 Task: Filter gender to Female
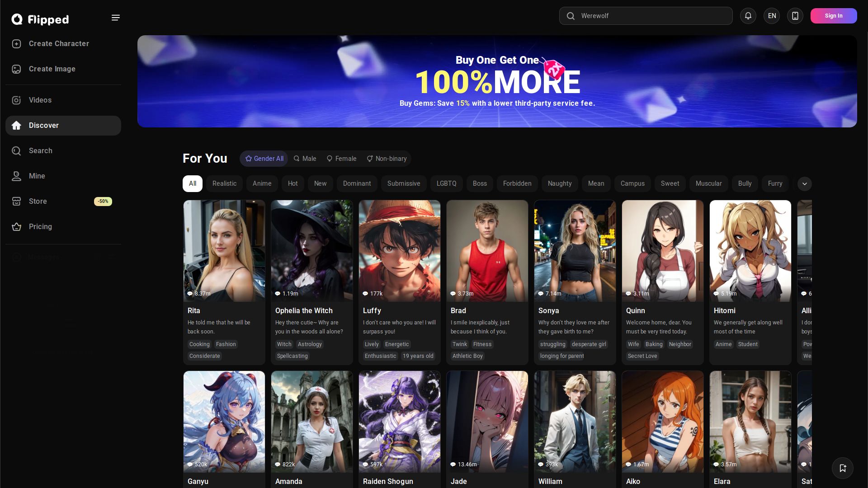pos(341,159)
